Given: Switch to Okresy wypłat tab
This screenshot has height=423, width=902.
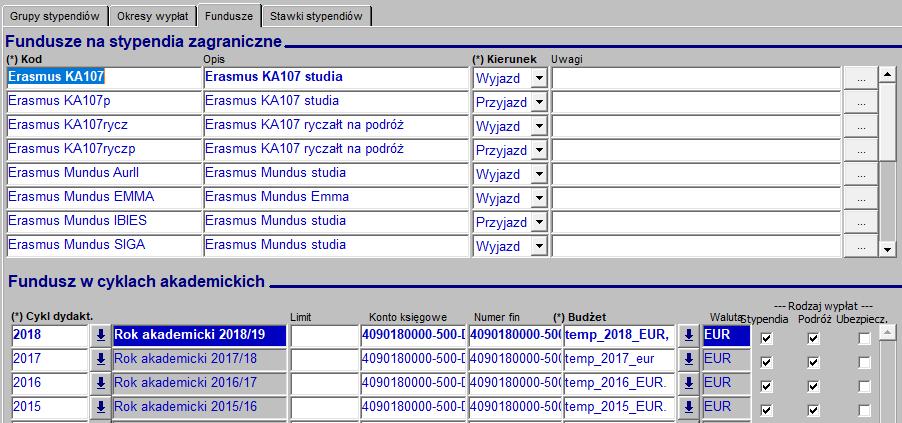Looking at the screenshot, I should [152, 16].
